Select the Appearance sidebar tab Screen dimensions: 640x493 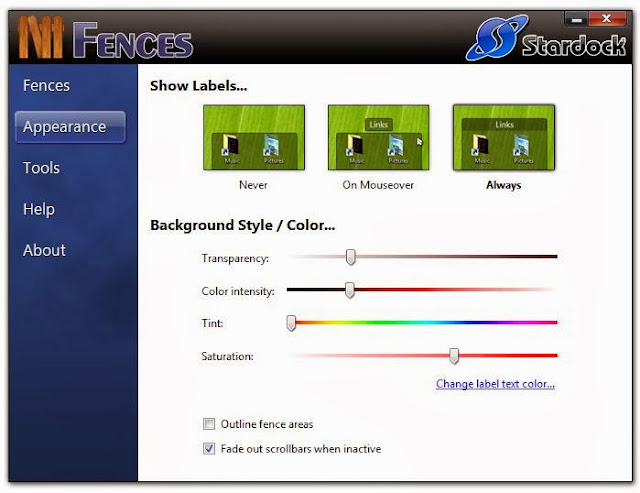pos(70,127)
